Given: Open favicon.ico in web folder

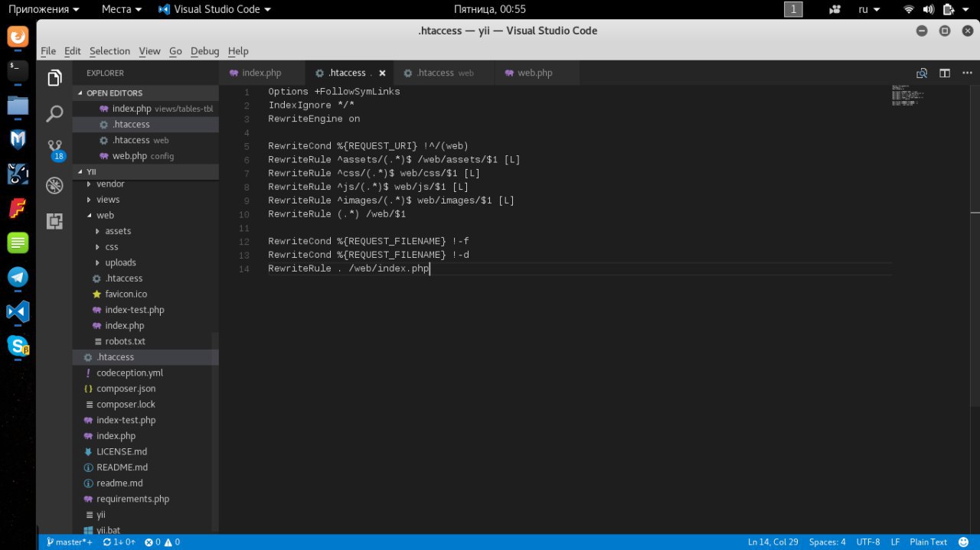Looking at the screenshot, I should (x=145, y=294).
